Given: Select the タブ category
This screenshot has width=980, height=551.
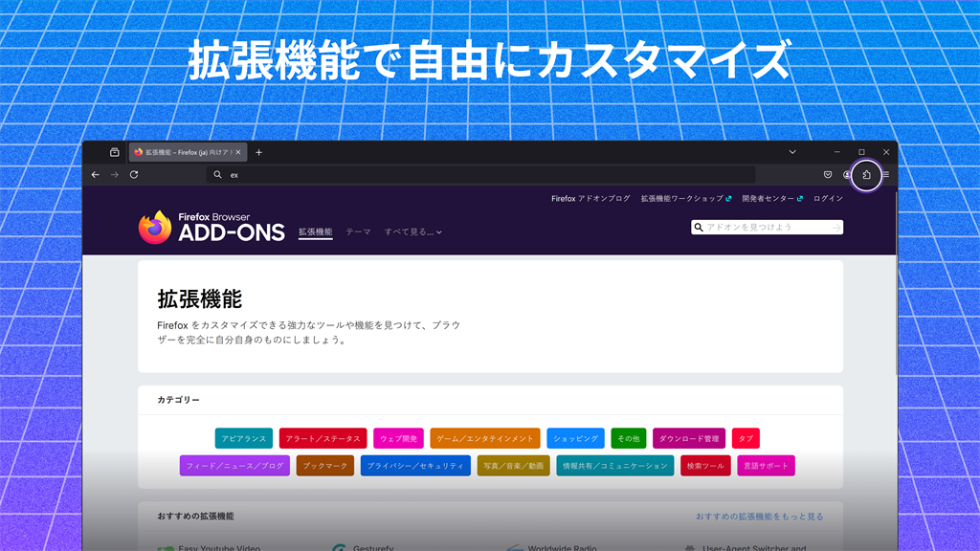Looking at the screenshot, I should (x=746, y=438).
